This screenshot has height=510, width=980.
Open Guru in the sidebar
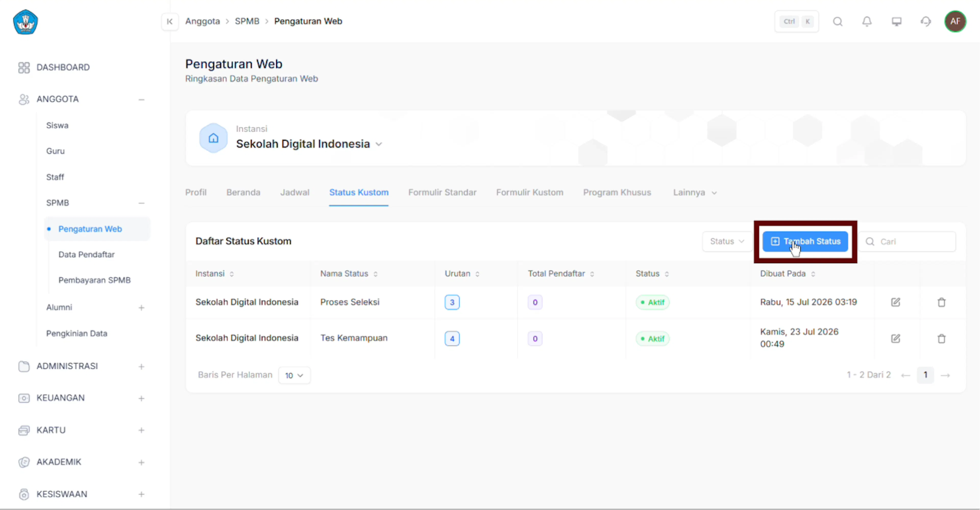(55, 151)
